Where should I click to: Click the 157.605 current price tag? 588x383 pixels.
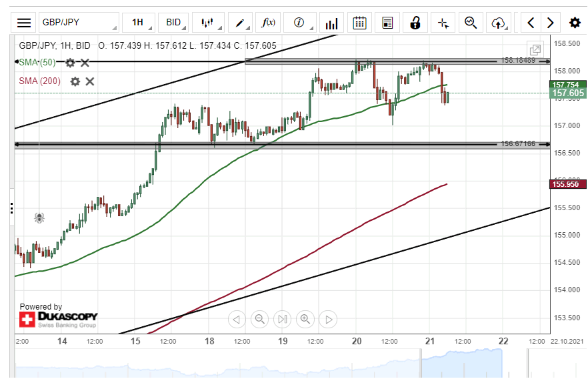(x=568, y=93)
